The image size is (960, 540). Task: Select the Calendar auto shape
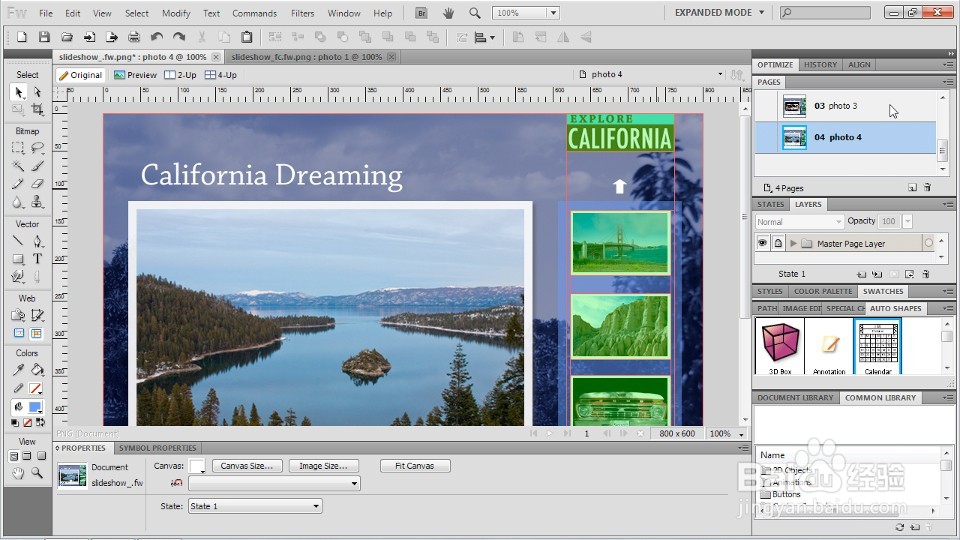pyautogui.click(x=877, y=347)
